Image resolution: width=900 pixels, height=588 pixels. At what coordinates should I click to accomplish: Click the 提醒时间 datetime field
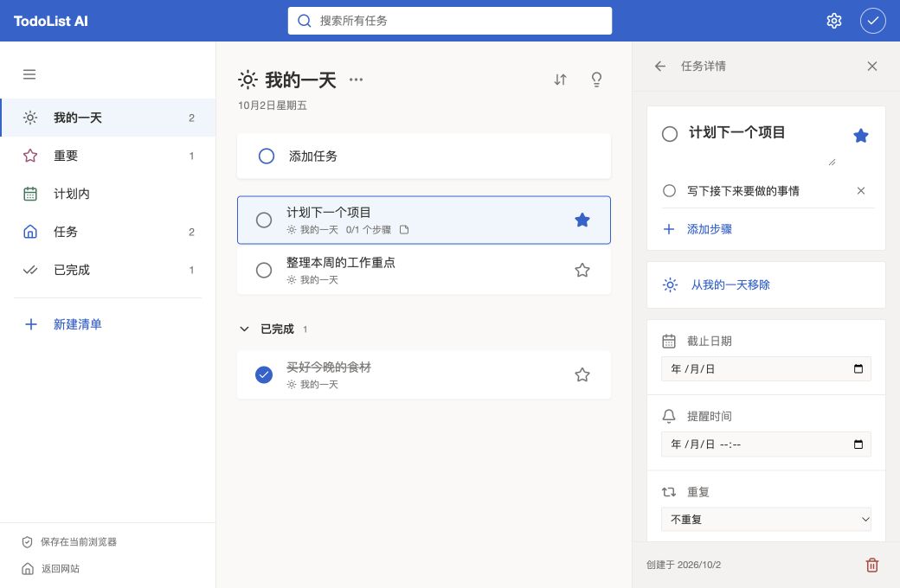(x=766, y=444)
